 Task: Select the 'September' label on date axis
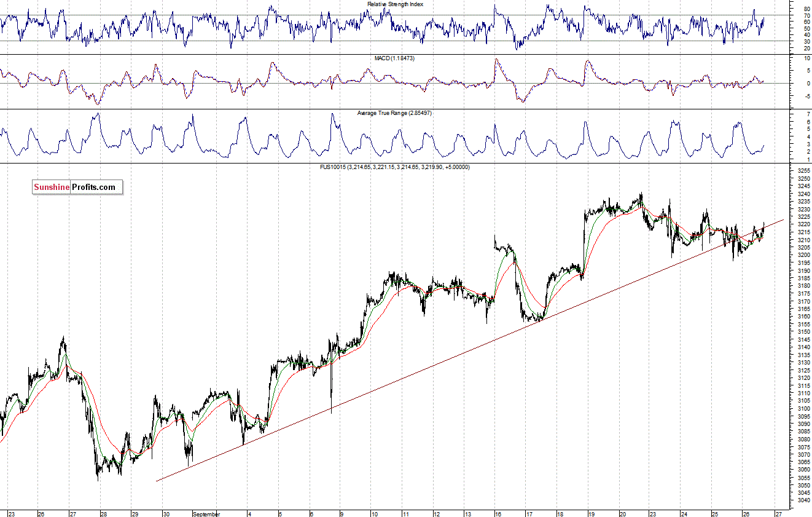[206, 514]
